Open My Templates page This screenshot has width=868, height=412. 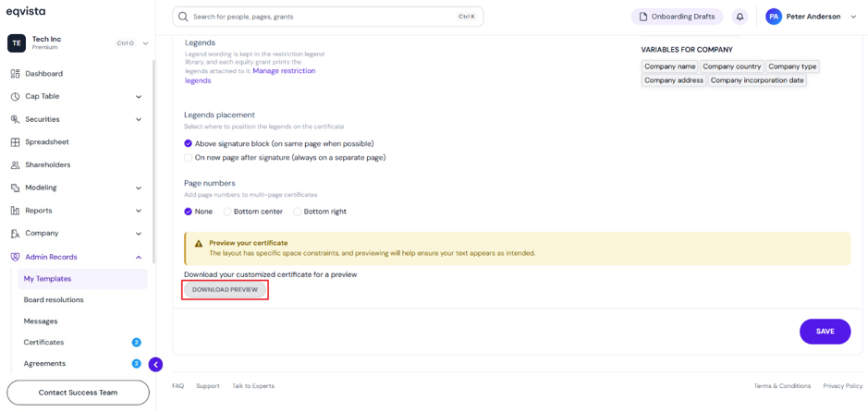pyautogui.click(x=82, y=279)
